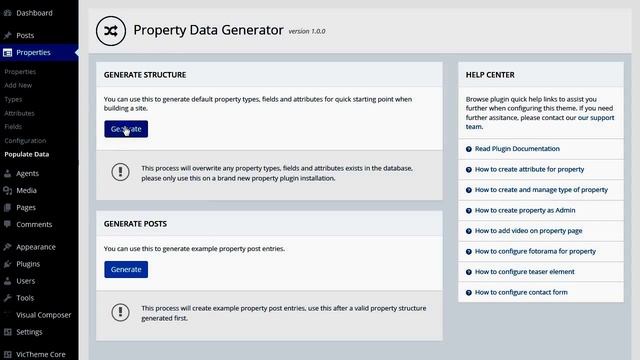Click the VicTheme Core icon
This screenshot has height=360, width=640.
7,354
